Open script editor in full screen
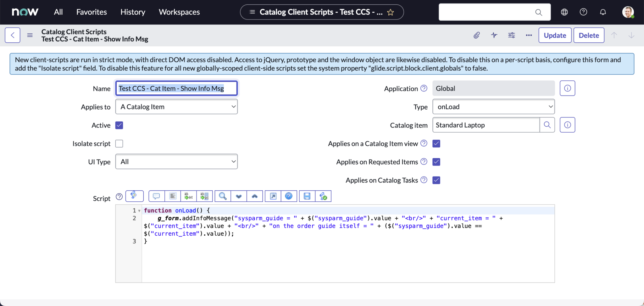Viewport: 644px width, 306px height. click(272, 196)
